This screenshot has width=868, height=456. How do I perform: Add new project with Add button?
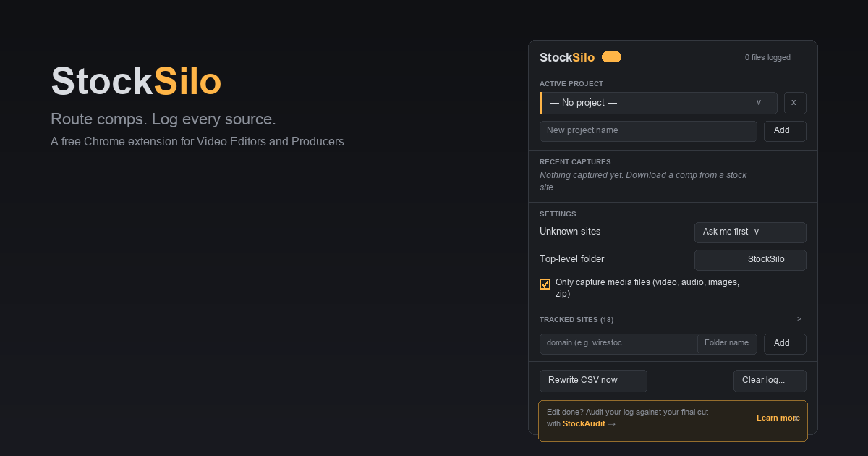[x=785, y=131]
